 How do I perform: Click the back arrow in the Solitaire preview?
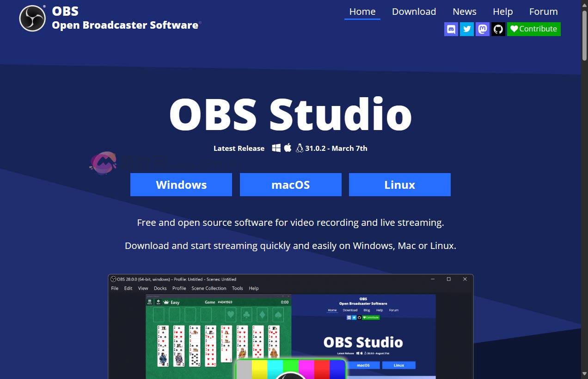click(158, 302)
